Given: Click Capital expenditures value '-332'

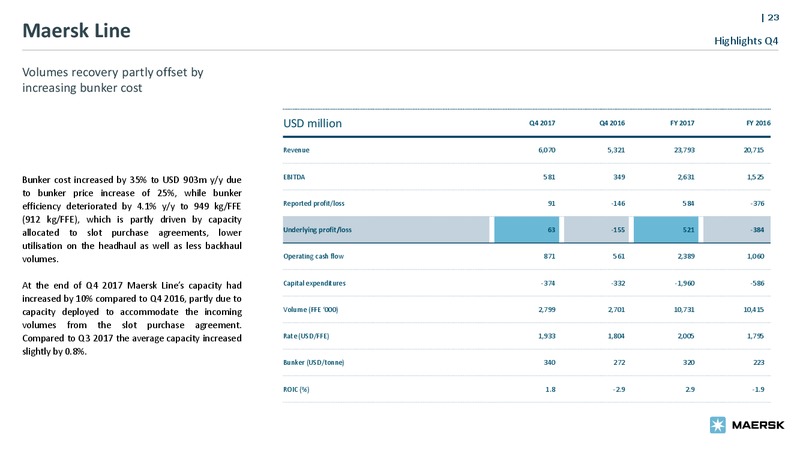Looking at the screenshot, I should tap(618, 283).
